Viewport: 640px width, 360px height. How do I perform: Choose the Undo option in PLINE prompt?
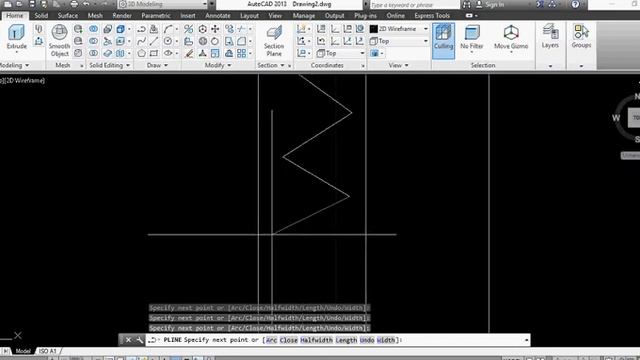coord(367,340)
